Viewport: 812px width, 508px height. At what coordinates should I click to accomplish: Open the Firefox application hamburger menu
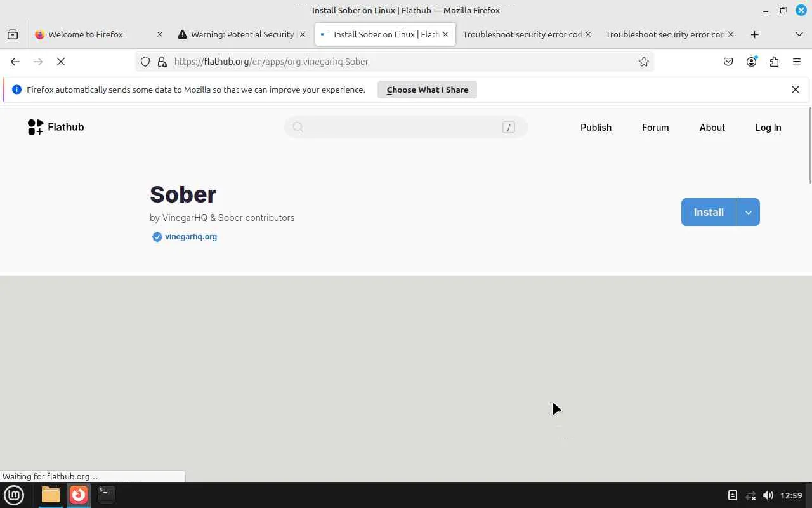(x=797, y=62)
